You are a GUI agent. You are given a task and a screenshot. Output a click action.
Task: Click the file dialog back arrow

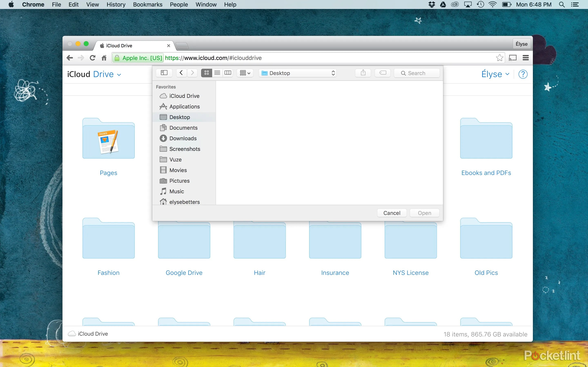click(181, 73)
